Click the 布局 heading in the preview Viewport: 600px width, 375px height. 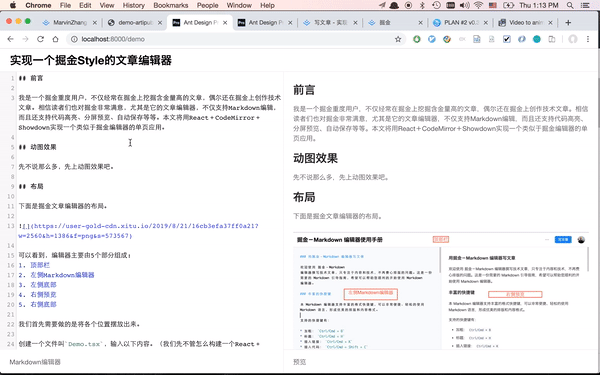click(x=304, y=197)
